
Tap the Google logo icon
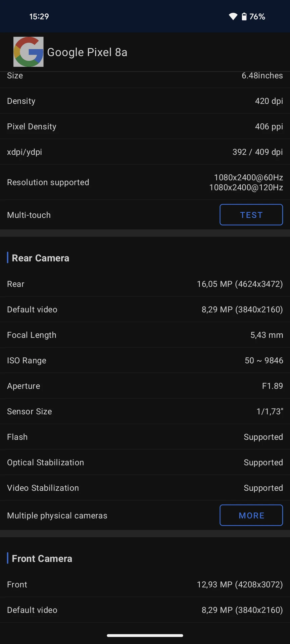coord(29,52)
